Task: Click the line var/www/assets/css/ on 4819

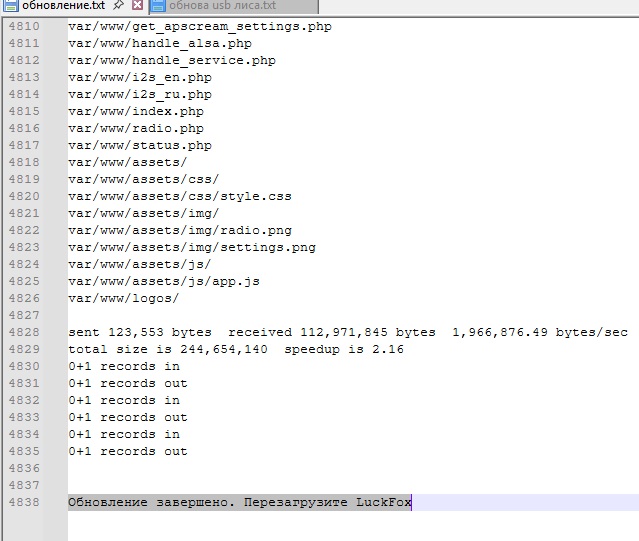Action: point(143,179)
